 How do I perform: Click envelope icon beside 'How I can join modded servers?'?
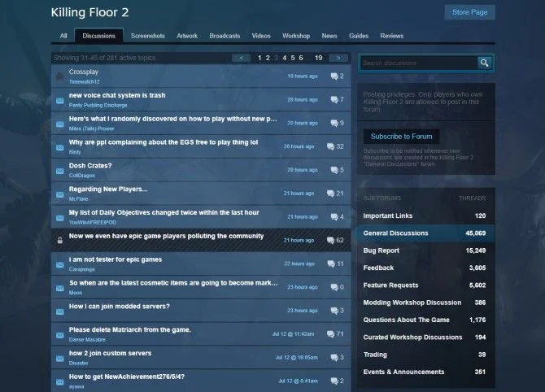[x=59, y=311]
